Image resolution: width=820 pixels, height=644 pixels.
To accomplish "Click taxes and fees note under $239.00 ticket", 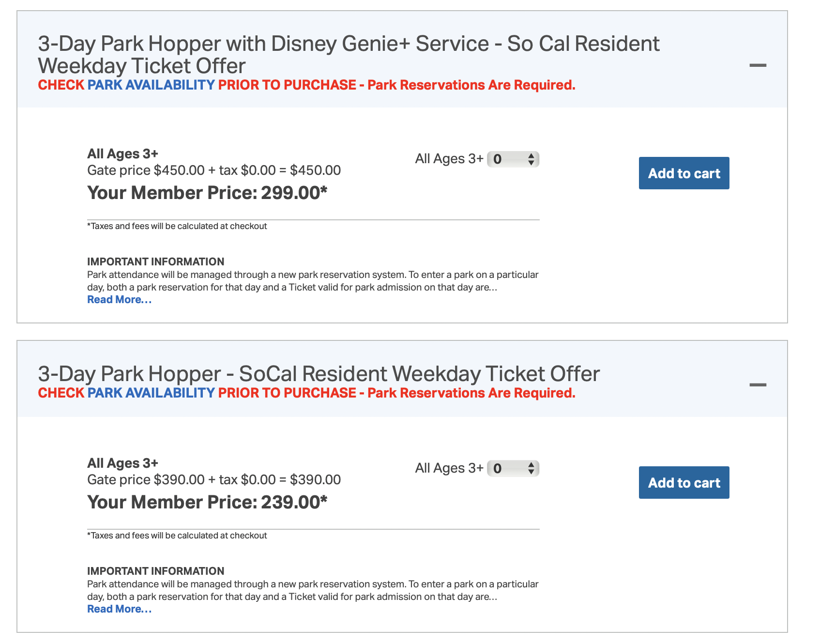I will point(177,536).
